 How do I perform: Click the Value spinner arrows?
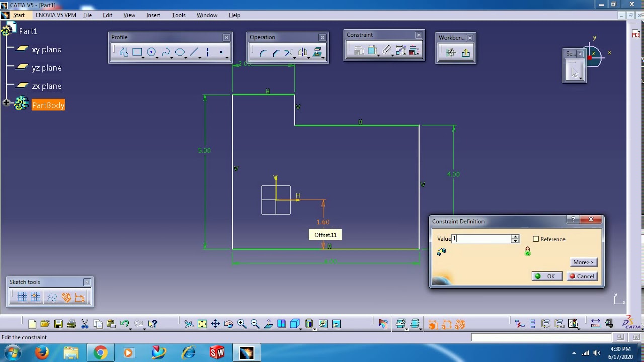[x=515, y=239]
